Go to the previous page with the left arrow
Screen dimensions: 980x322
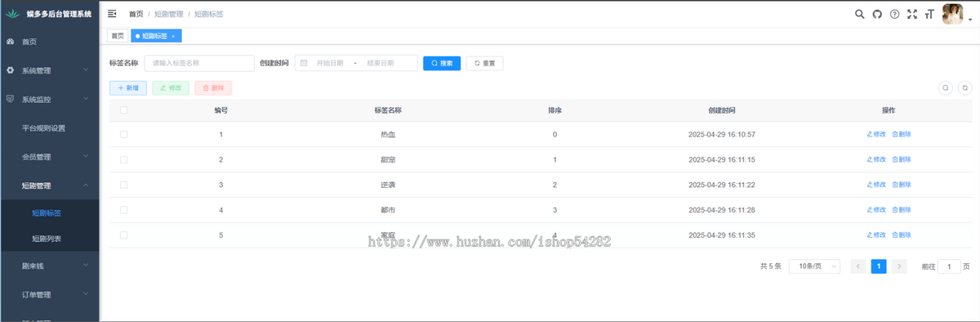click(858, 266)
